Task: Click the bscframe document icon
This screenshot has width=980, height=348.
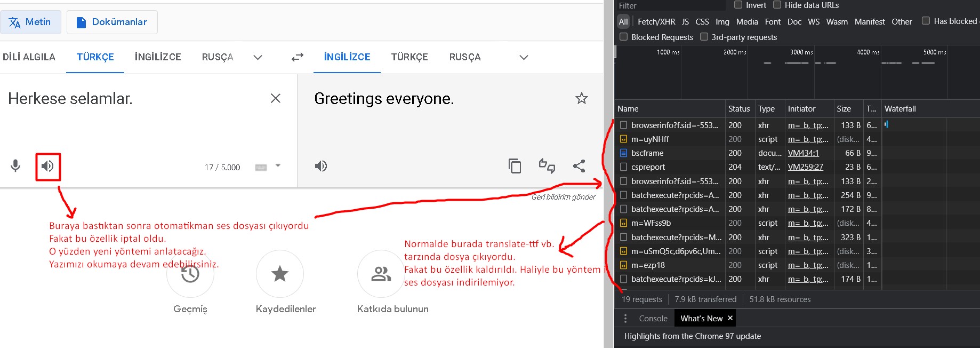Action: tap(623, 153)
